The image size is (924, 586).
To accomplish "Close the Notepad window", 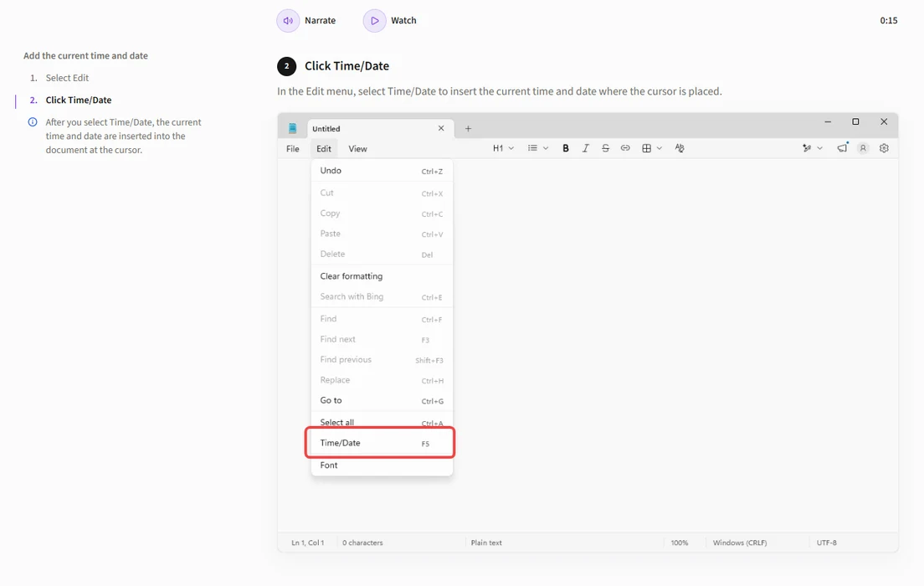I will (x=884, y=122).
